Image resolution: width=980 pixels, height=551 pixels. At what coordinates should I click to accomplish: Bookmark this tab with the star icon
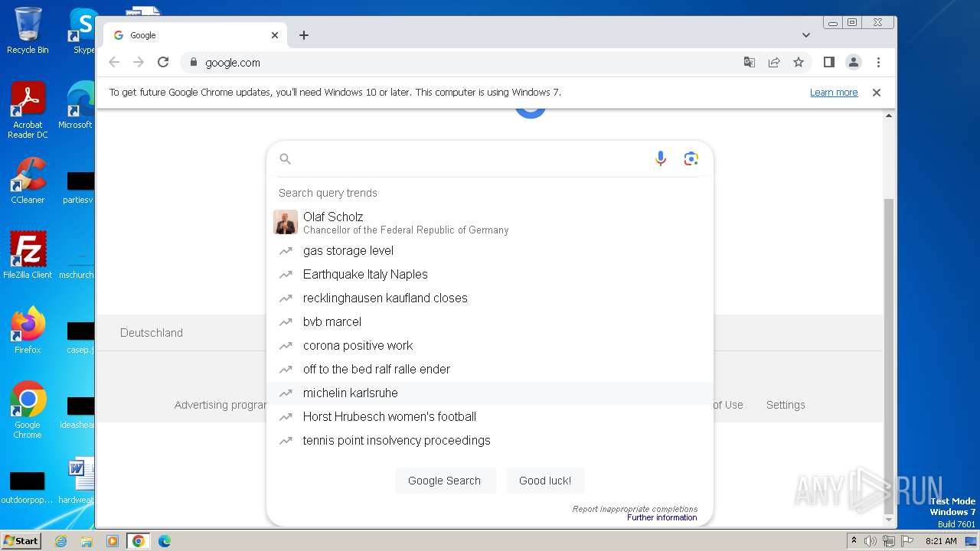pos(799,62)
